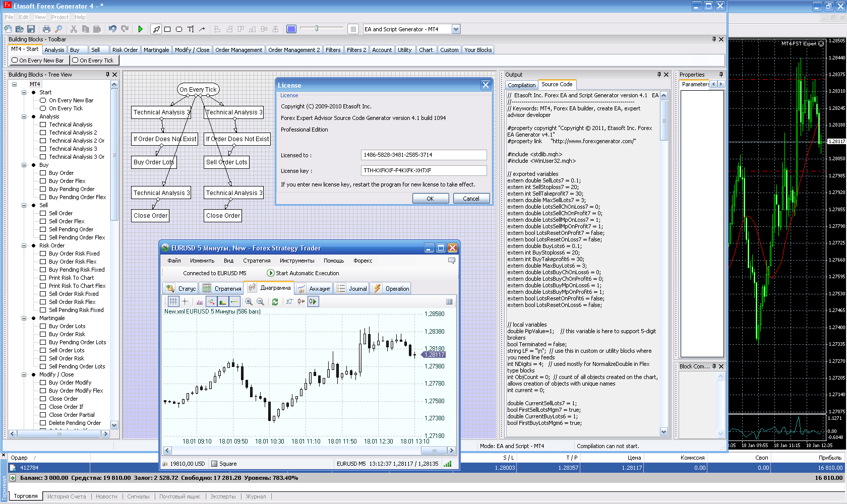
Task: Toggle the chart grid icon
Action: pos(173,301)
